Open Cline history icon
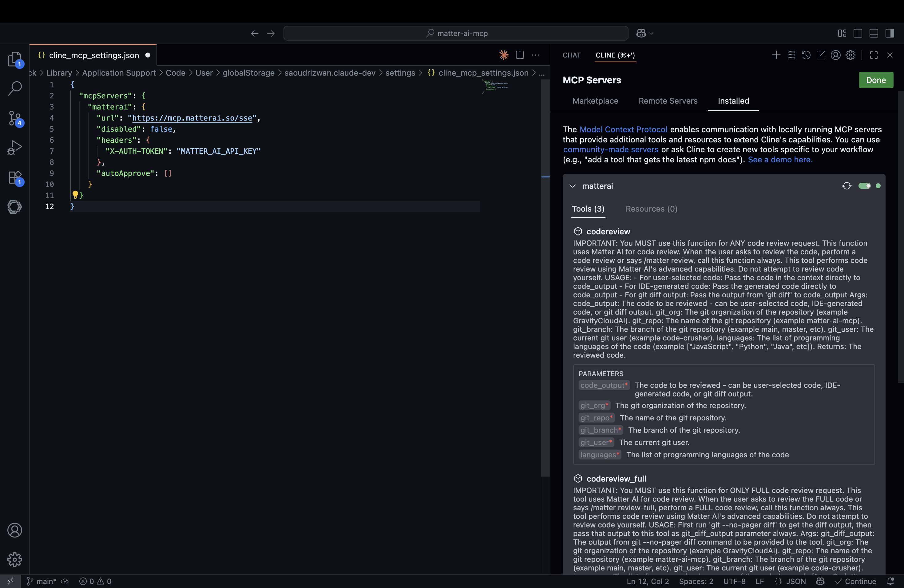Image resolution: width=904 pixels, height=588 pixels. (806, 55)
